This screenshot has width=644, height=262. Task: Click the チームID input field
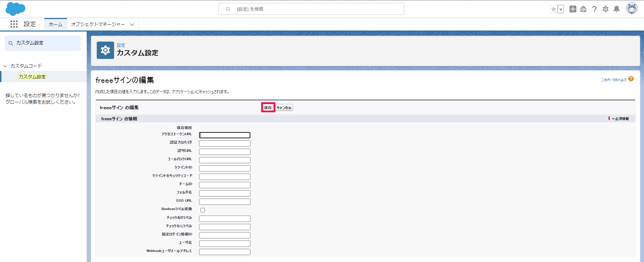pos(225,185)
